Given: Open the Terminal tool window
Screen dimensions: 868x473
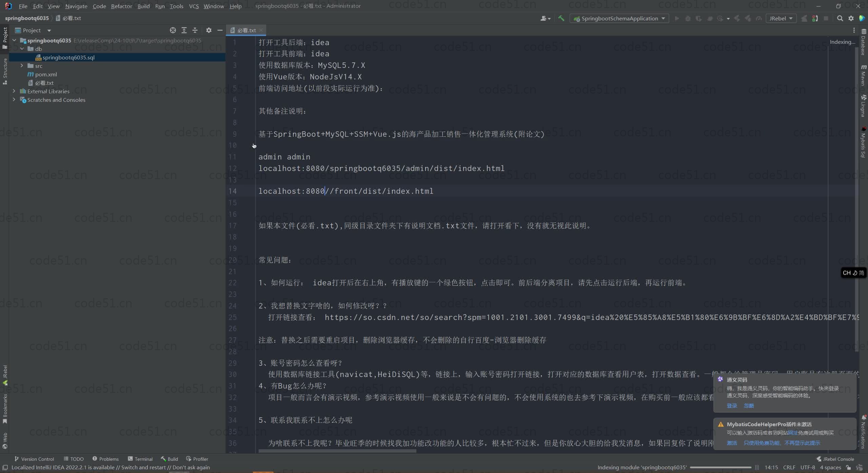Looking at the screenshot, I should click(140, 459).
